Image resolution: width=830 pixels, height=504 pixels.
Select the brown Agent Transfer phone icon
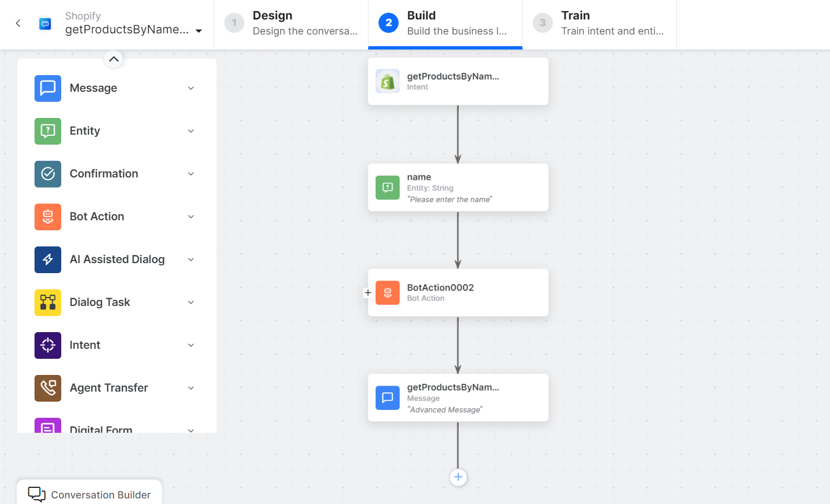pyautogui.click(x=48, y=388)
